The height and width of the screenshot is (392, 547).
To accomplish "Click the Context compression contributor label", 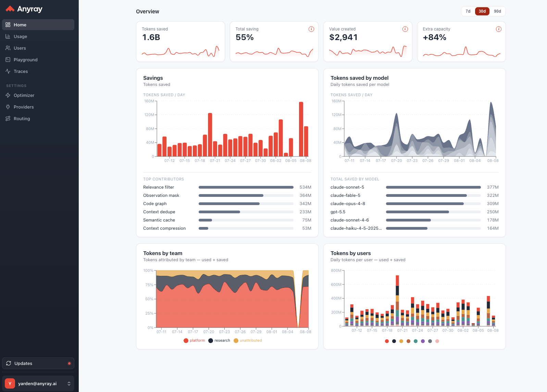I will (164, 228).
